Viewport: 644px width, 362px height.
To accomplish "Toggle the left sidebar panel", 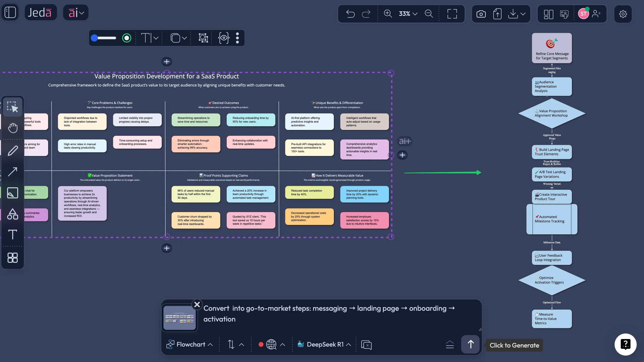I will (10, 12).
